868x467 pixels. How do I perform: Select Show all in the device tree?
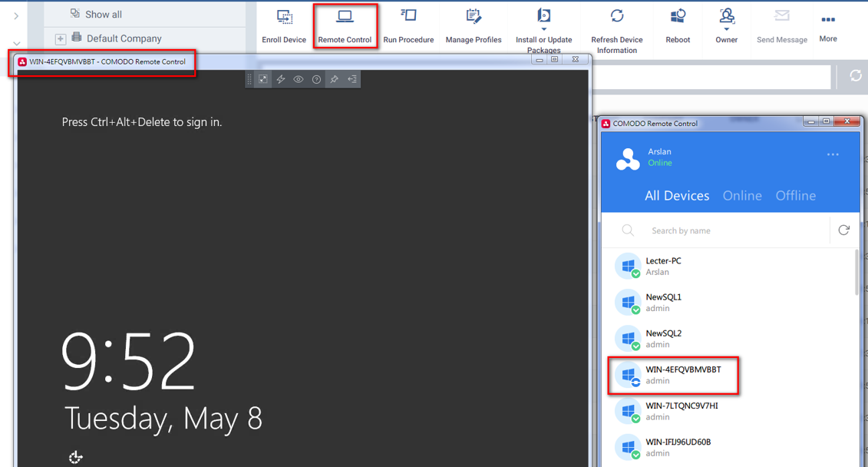(103, 15)
